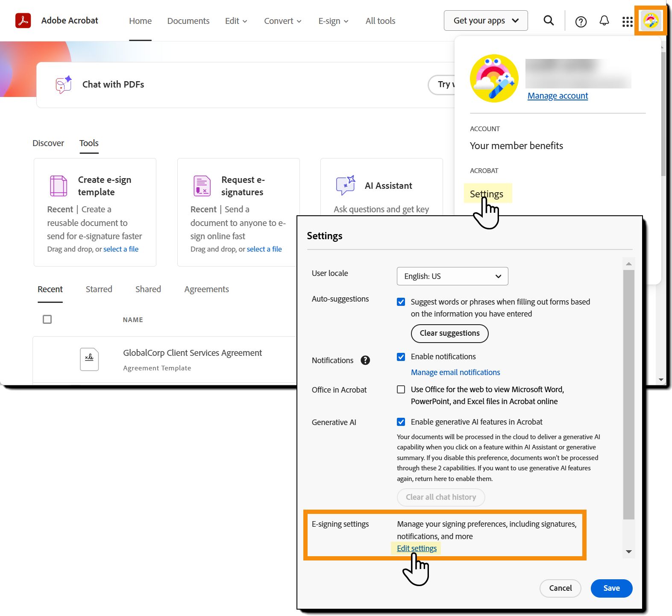Click the Try button on Chat with PDFs
The height and width of the screenshot is (616, 672).
click(442, 85)
